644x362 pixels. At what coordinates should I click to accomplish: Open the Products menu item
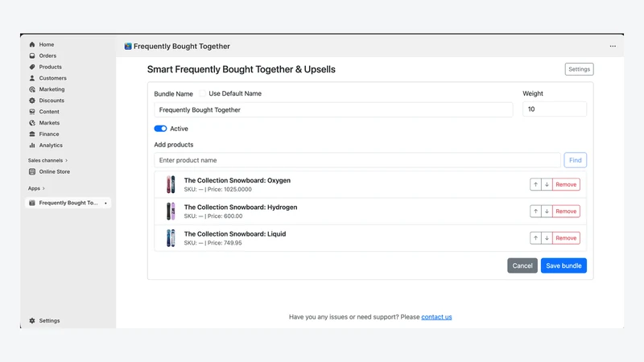[50, 67]
